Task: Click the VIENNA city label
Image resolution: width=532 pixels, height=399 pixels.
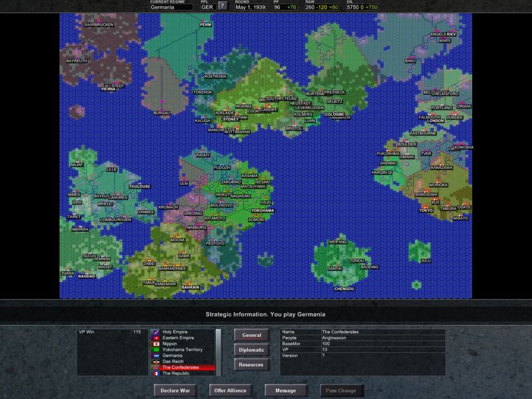Action: point(108,89)
